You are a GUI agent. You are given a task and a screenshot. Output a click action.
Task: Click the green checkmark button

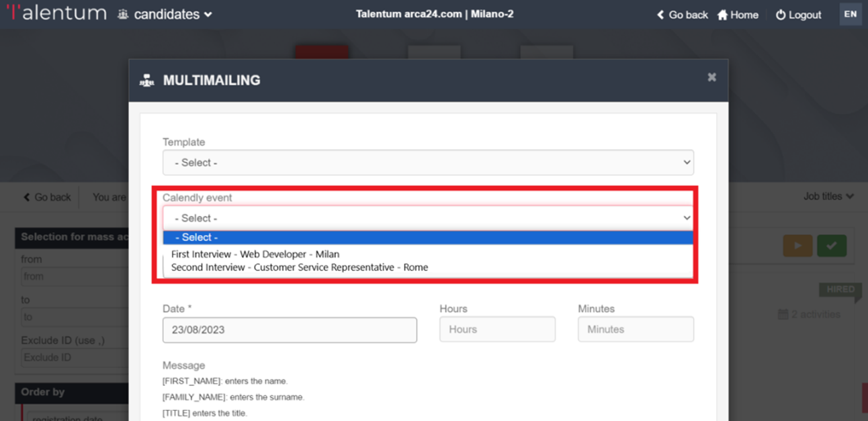[832, 246]
